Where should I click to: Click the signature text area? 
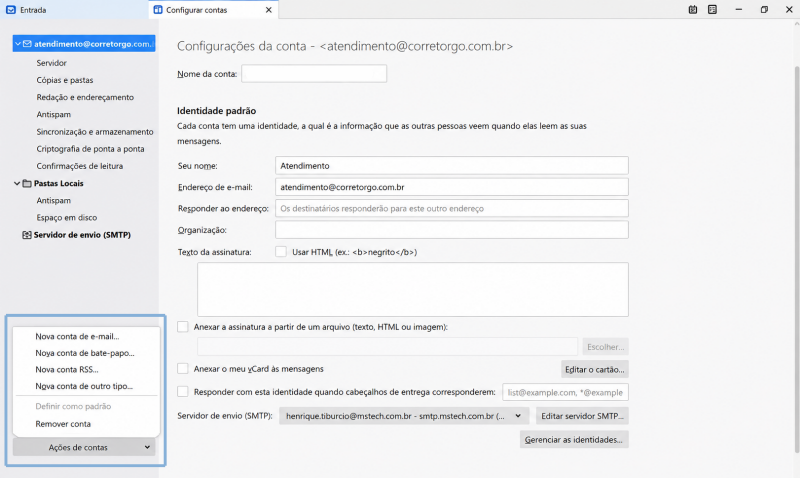(413, 289)
